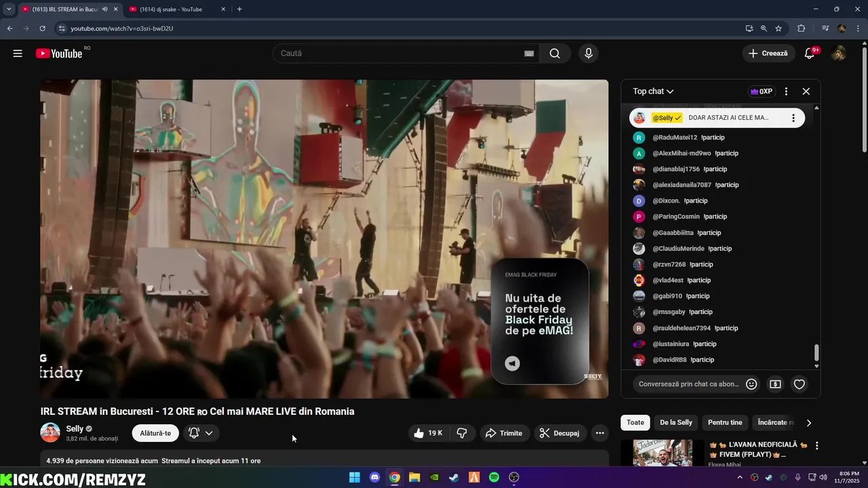Open Discord from the taskbar

click(x=374, y=477)
